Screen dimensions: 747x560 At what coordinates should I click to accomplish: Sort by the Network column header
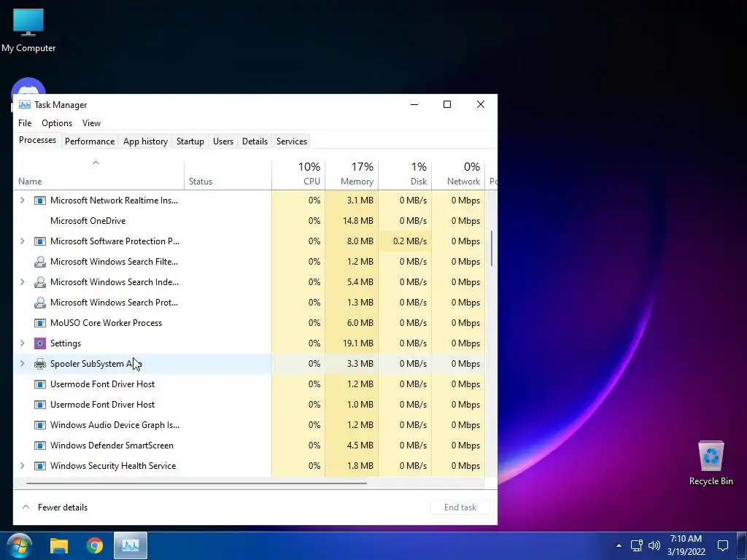click(x=458, y=175)
